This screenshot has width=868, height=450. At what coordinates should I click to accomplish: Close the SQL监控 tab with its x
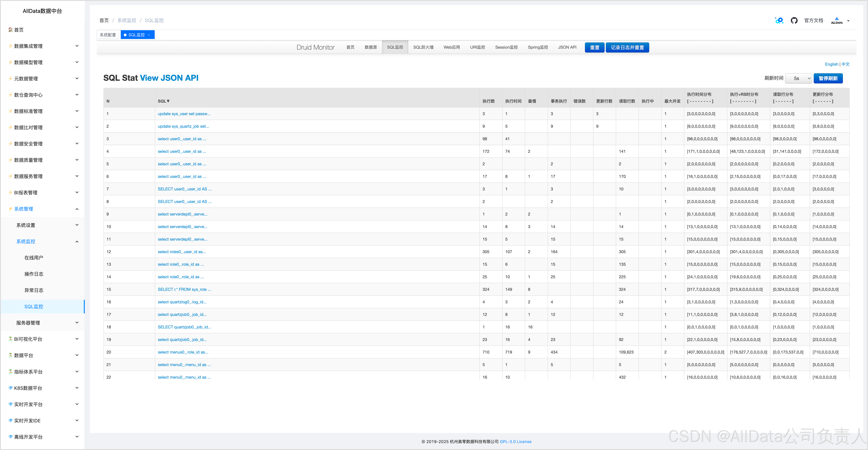click(149, 35)
